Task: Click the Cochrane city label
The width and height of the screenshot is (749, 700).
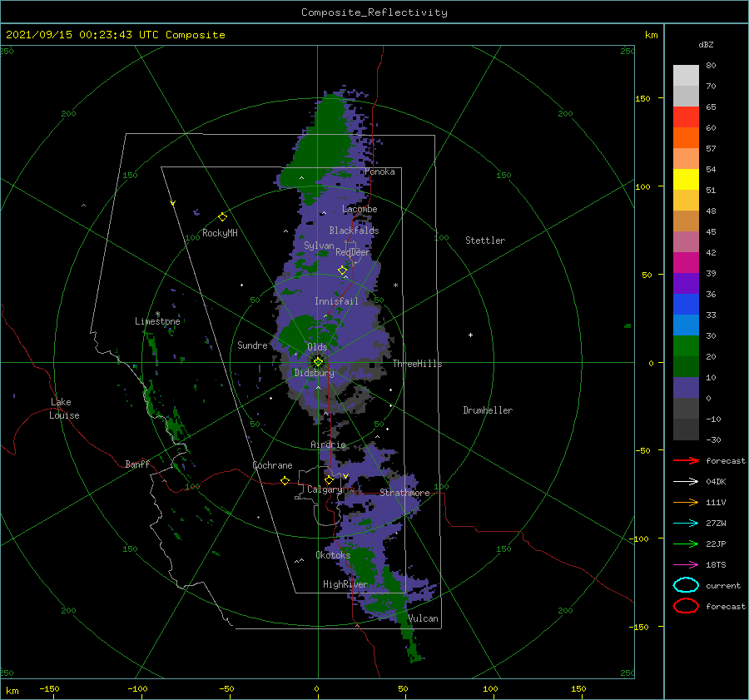Action: tap(272, 465)
